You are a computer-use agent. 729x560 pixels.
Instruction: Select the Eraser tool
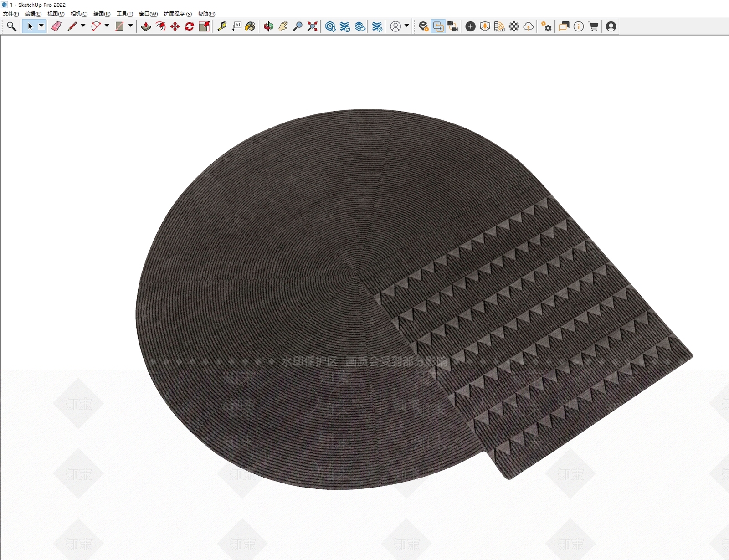coord(56,26)
